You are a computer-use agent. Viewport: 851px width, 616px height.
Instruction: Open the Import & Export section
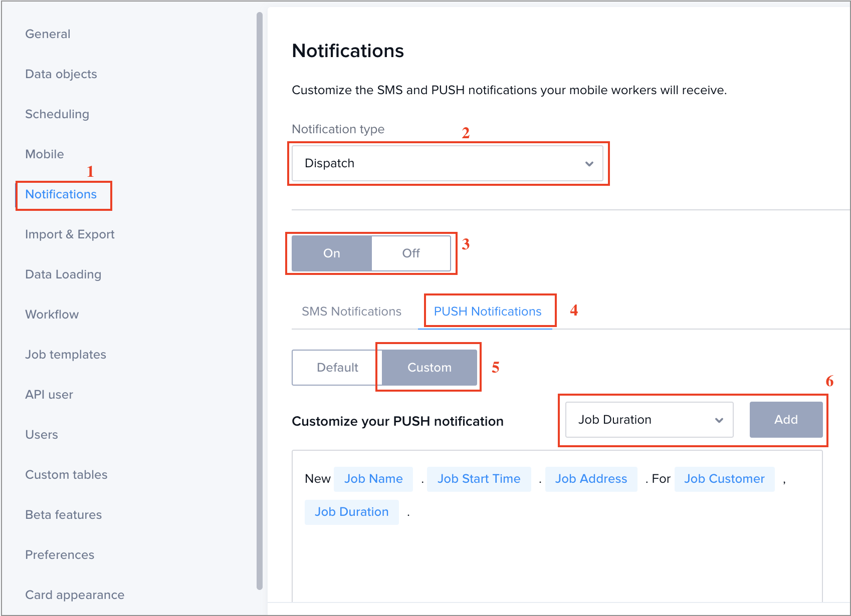70,234
